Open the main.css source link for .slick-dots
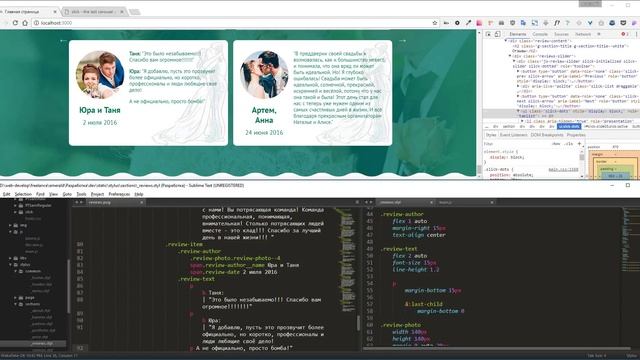The height and width of the screenshot is (360, 640). coord(563,169)
